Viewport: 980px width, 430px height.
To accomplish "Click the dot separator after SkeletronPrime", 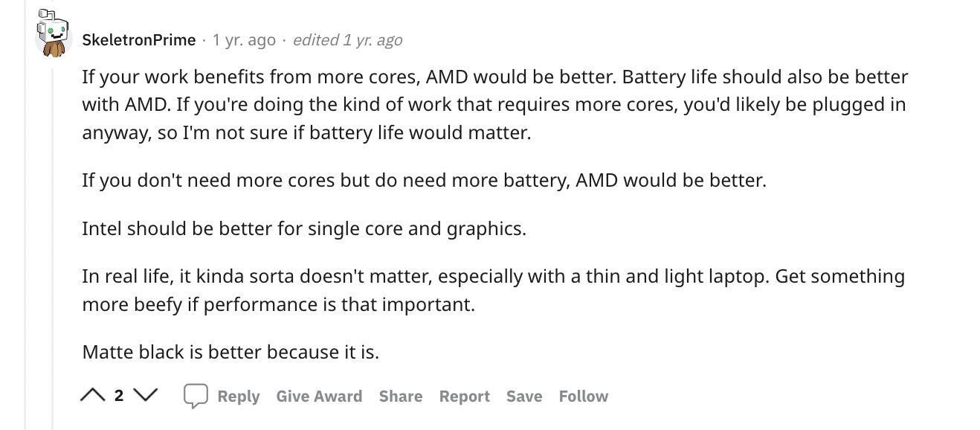I will tap(203, 40).
